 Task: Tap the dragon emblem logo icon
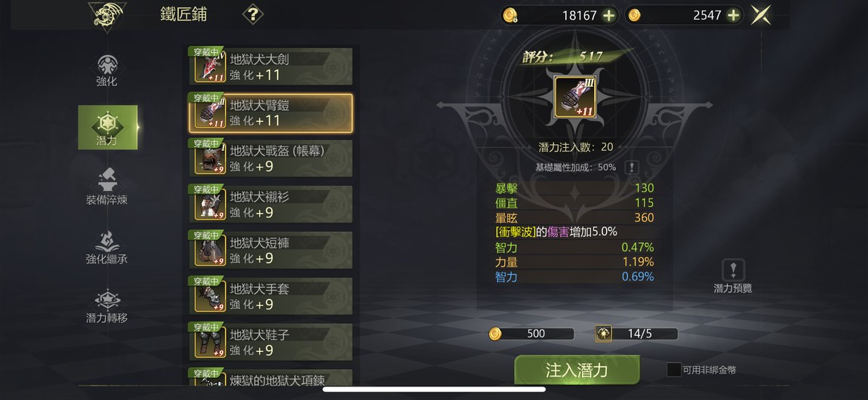click(107, 16)
